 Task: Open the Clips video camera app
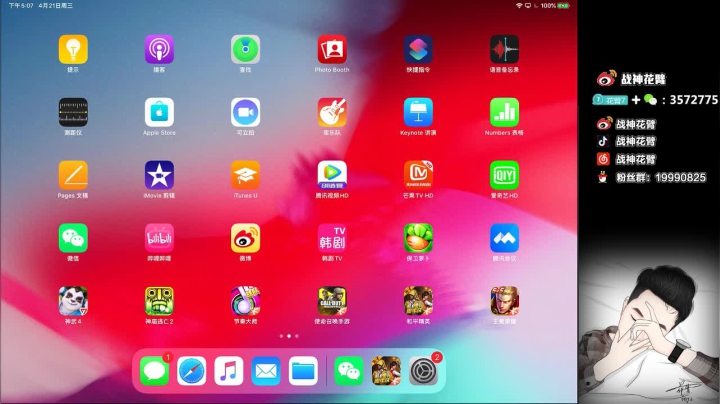coord(246,112)
